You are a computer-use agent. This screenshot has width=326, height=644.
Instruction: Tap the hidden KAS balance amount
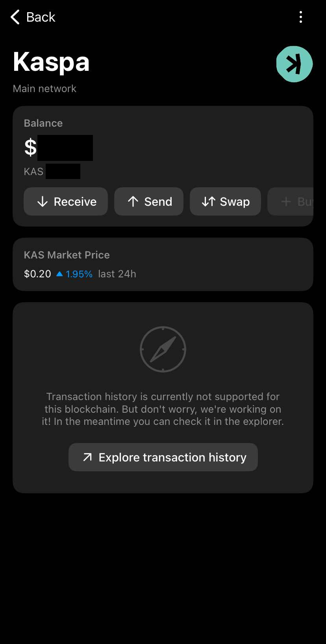[63, 172]
